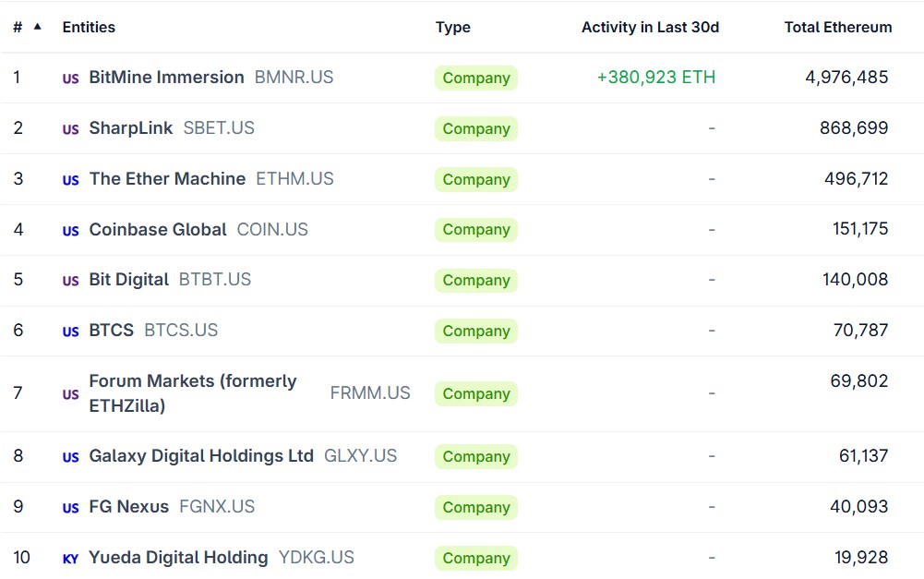Sort by the Activity in Last 30d header
This screenshot has height=579, width=924.
click(650, 27)
